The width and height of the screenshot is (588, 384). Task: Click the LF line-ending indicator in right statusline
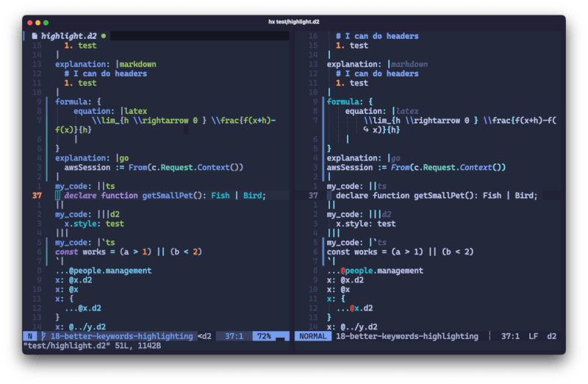pos(532,336)
